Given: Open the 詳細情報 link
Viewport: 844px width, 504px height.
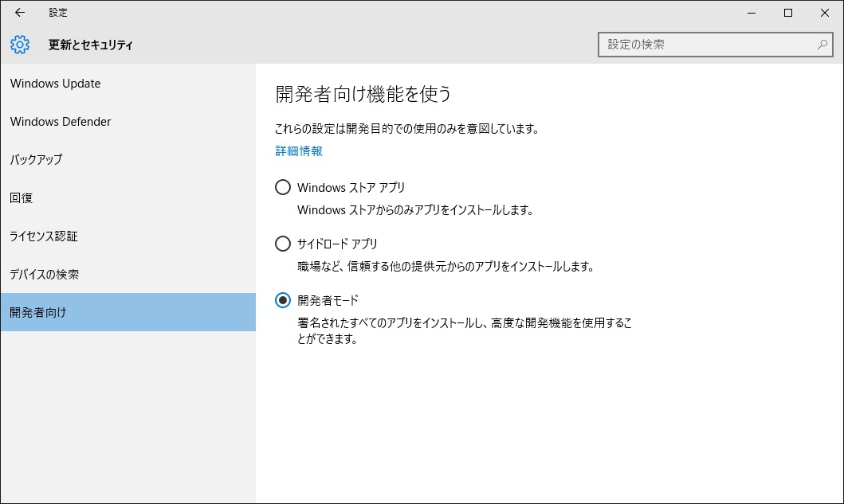Looking at the screenshot, I should click(299, 151).
